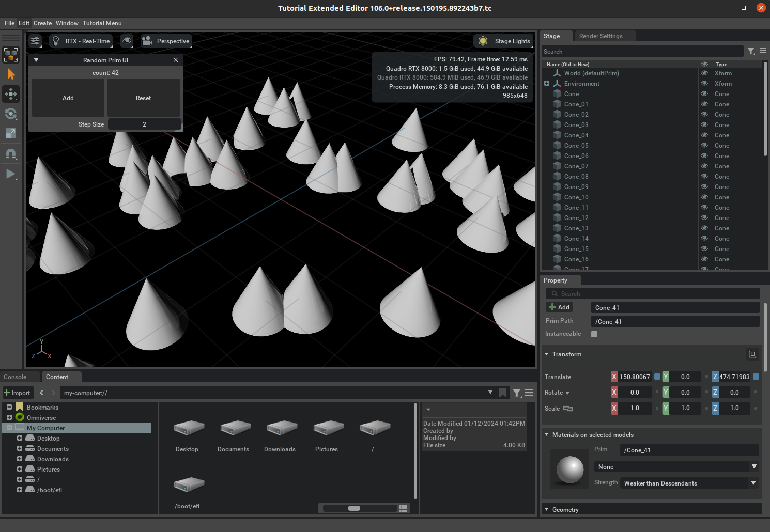The height and width of the screenshot is (532, 770).
Task: Expand the Environment tree item
Action: coord(547,84)
